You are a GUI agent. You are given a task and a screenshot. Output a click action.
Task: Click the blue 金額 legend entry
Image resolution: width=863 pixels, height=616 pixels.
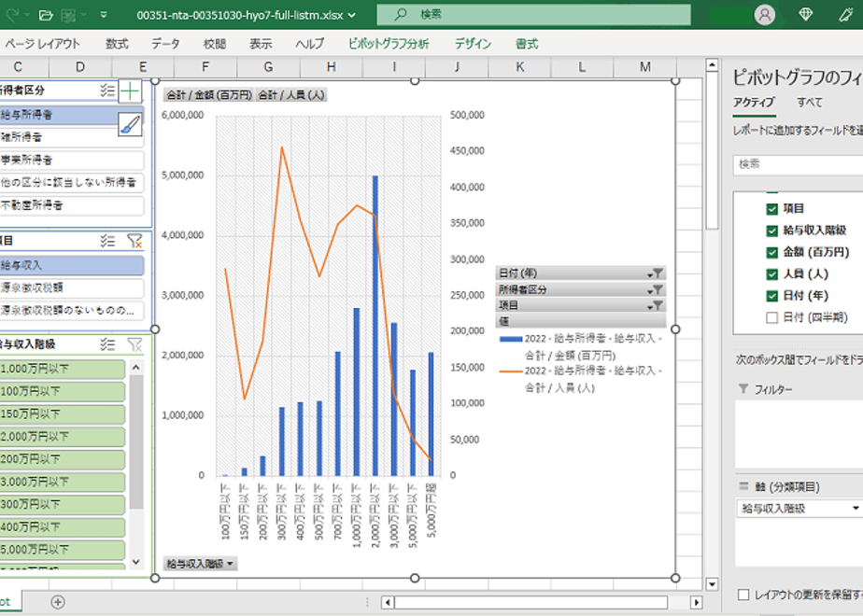point(581,347)
